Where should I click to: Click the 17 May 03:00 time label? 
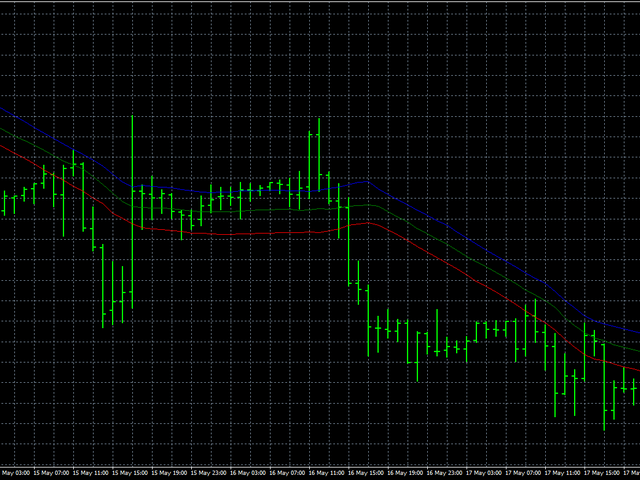484,473
